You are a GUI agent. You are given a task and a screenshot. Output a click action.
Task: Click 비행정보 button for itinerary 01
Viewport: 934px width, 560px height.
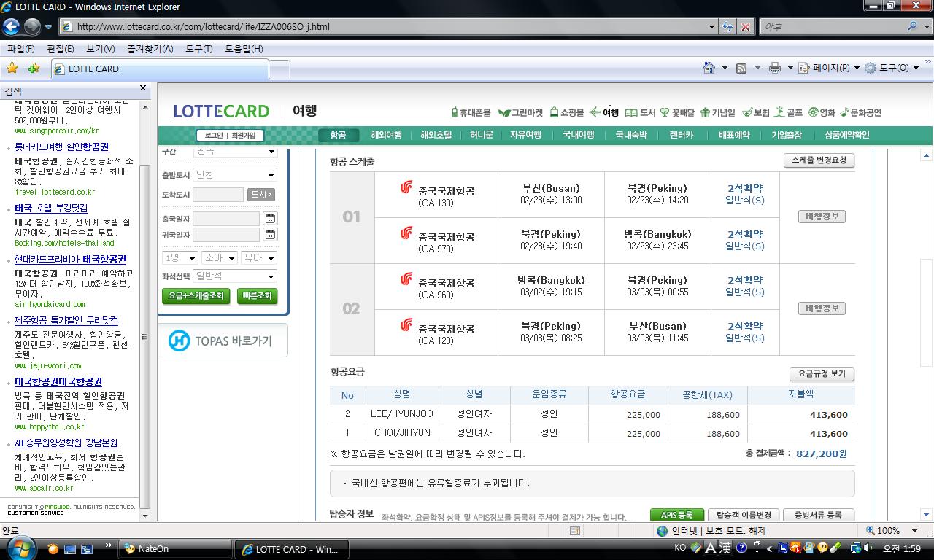(x=822, y=217)
